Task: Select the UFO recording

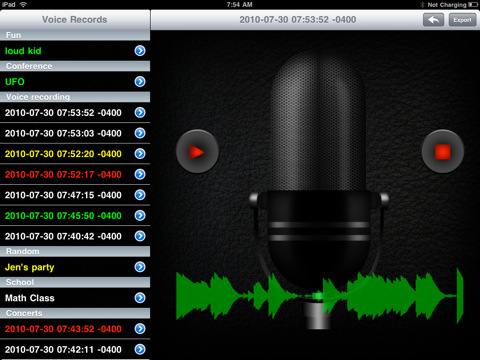Action: point(75,81)
